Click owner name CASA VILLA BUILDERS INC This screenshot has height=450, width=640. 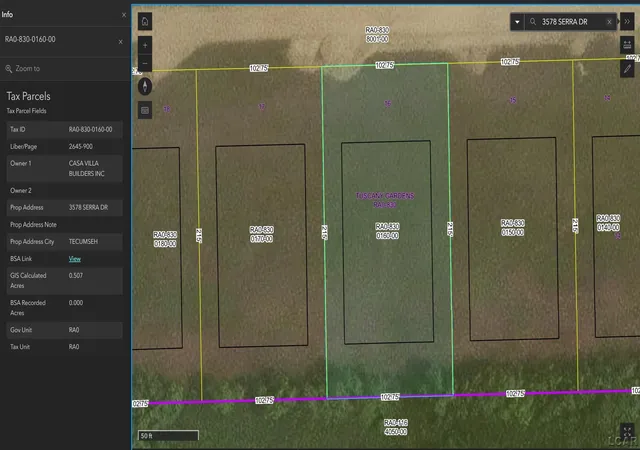tap(86, 168)
